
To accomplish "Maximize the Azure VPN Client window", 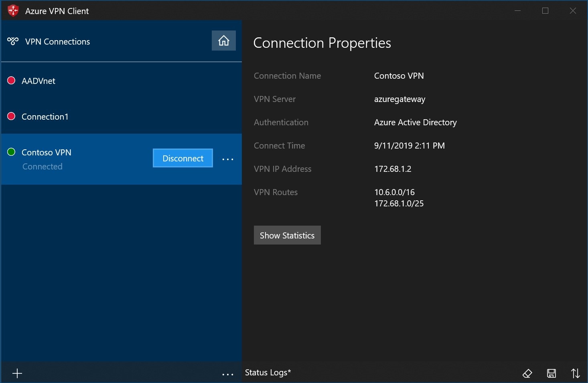I will (x=545, y=11).
